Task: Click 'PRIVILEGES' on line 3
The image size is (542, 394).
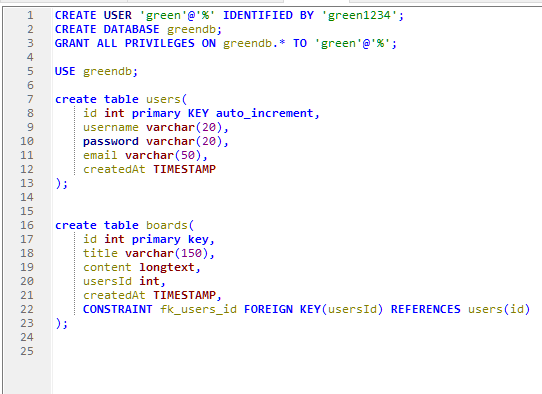Action: pyautogui.click(x=160, y=43)
